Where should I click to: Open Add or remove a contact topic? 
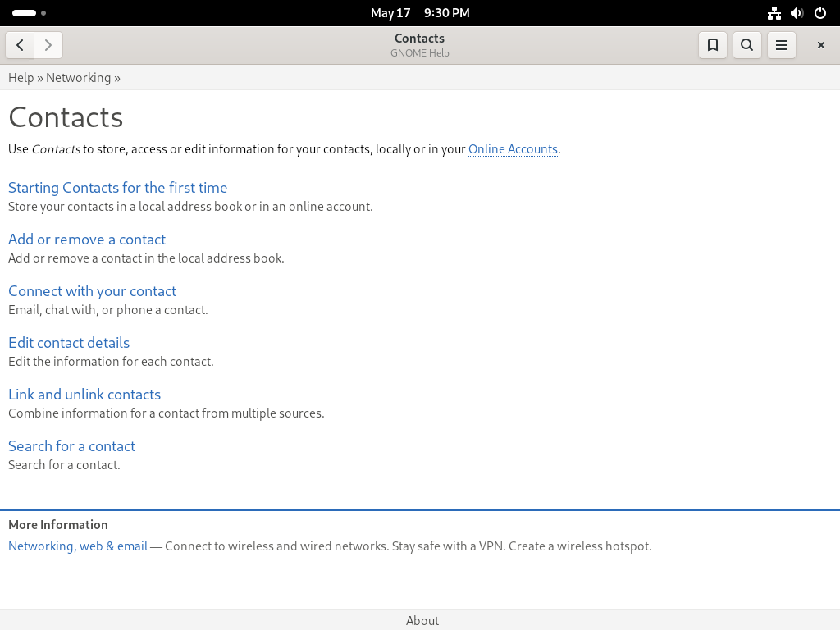(x=87, y=240)
